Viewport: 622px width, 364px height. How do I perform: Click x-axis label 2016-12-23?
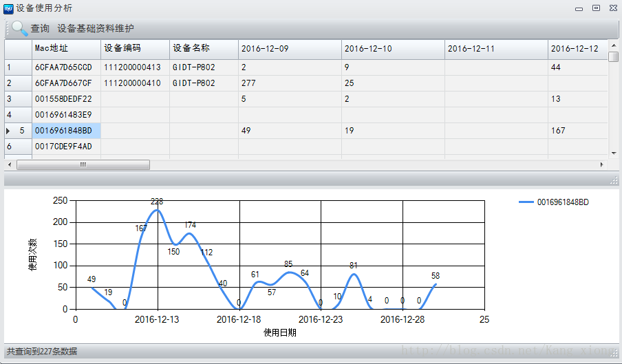click(x=321, y=319)
